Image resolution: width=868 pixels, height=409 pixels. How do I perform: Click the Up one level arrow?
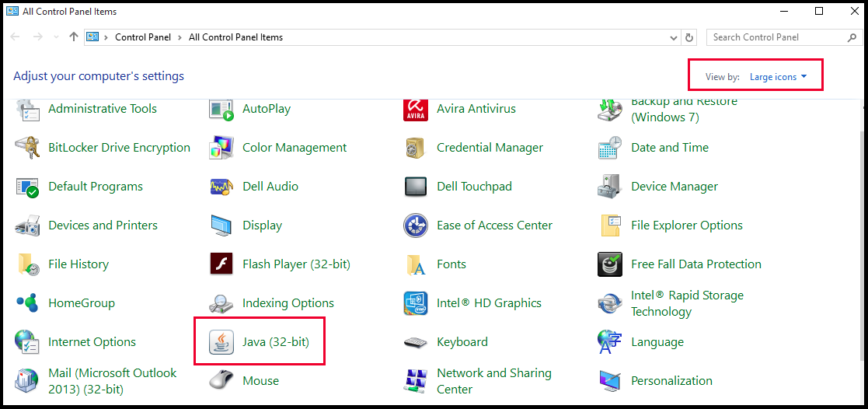pyautogui.click(x=73, y=37)
